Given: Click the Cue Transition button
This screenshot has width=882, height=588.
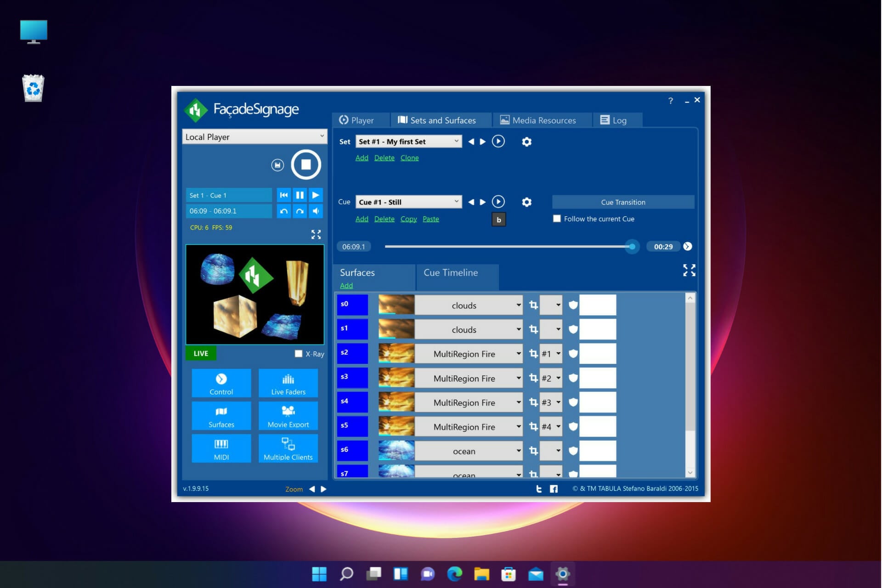Looking at the screenshot, I should 622,202.
